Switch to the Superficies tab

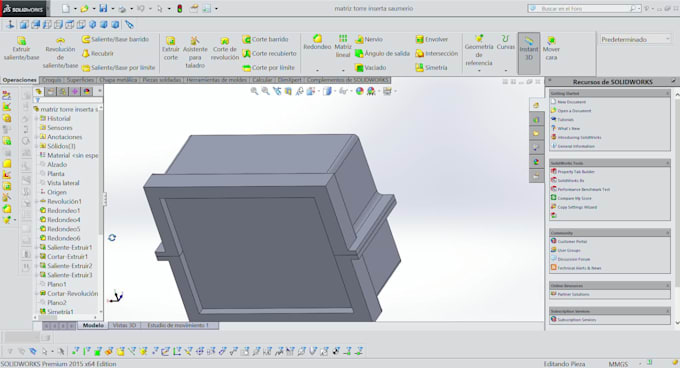tap(80, 80)
